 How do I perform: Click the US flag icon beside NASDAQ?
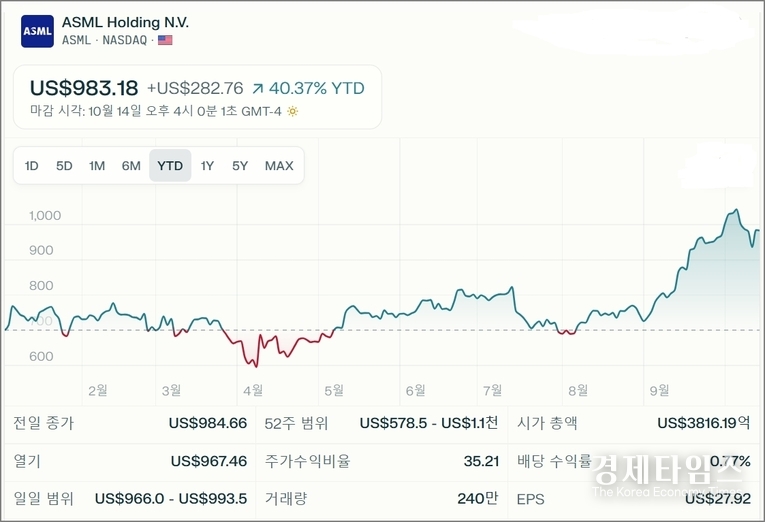click(x=165, y=40)
